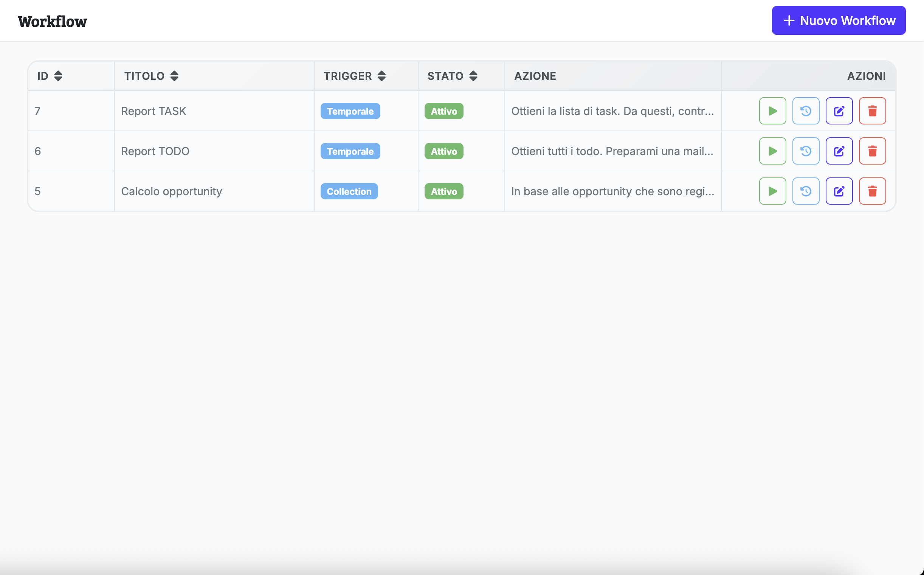Sort table by TITOLO column
924x575 pixels.
click(174, 76)
